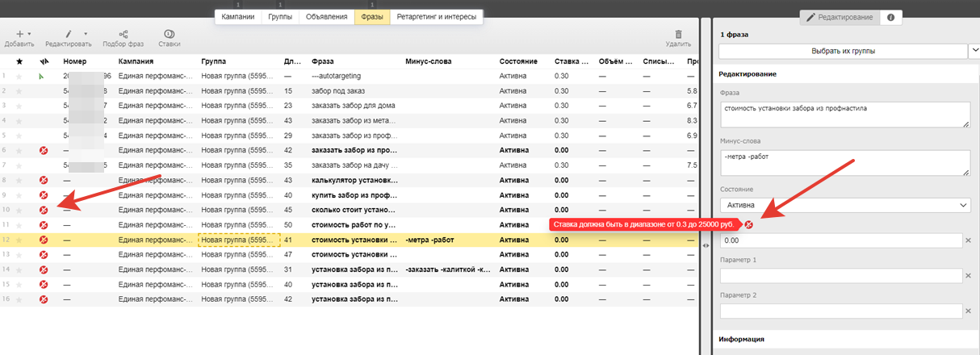Switch to the Кампании tab
The width and height of the screenshot is (980, 355).
238,17
